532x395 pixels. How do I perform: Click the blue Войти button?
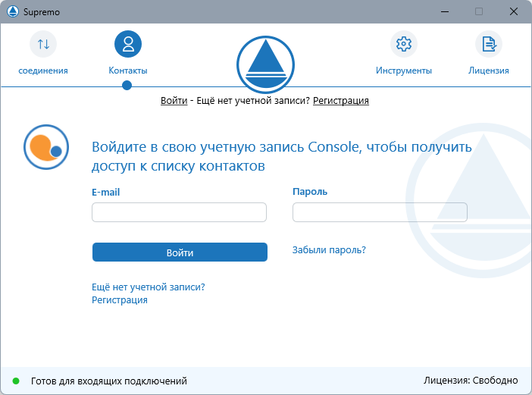pos(180,252)
